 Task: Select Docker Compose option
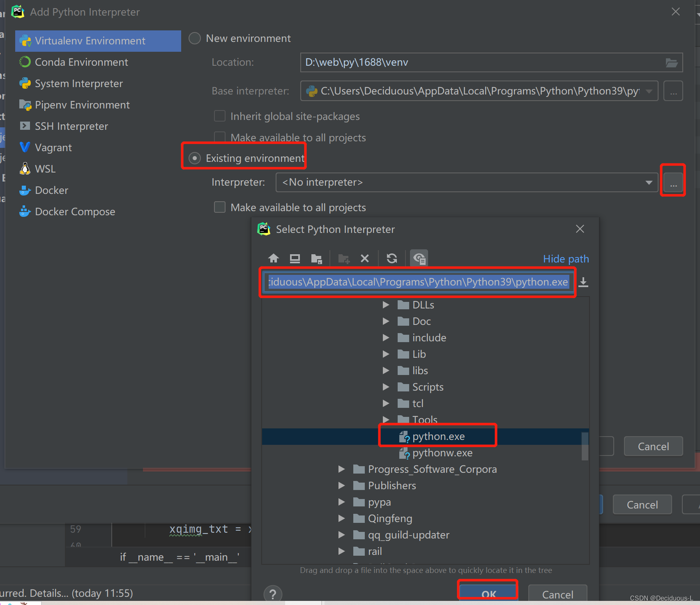click(x=98, y=212)
